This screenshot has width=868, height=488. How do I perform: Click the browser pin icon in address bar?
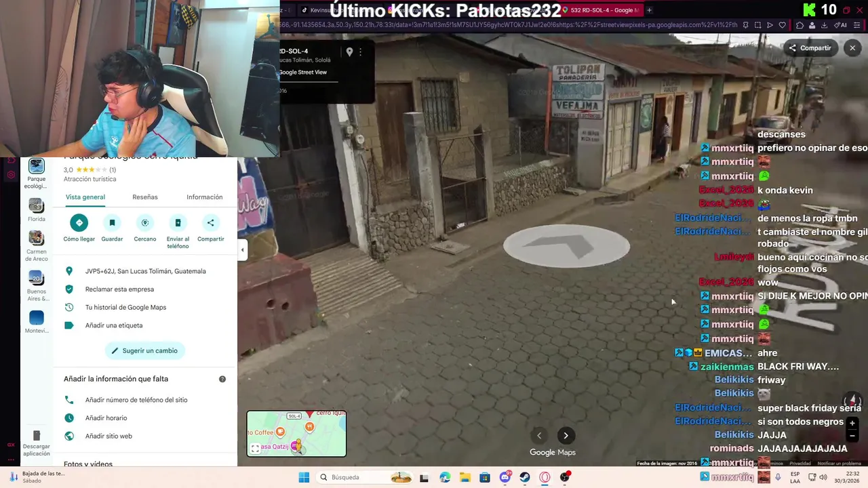(745, 25)
